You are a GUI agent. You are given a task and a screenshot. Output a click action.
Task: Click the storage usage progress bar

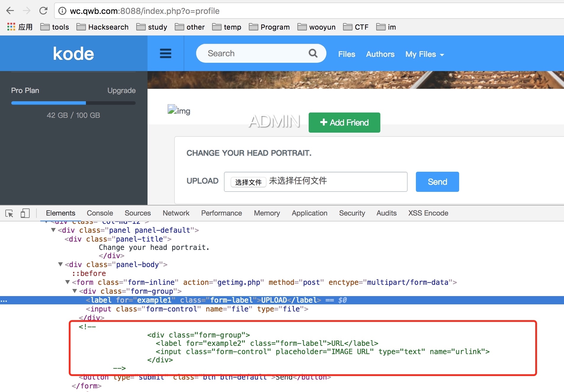click(x=73, y=103)
